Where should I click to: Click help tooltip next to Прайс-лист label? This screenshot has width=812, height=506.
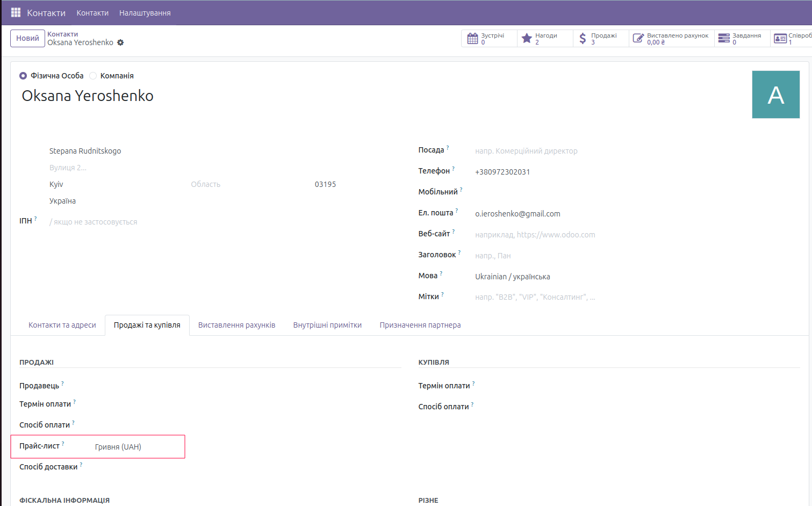[x=63, y=444]
